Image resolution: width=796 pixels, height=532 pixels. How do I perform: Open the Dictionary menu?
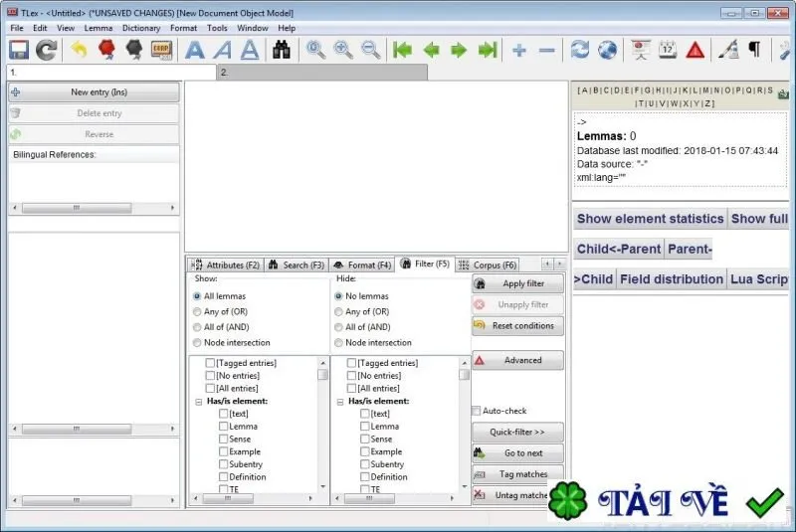click(x=141, y=28)
